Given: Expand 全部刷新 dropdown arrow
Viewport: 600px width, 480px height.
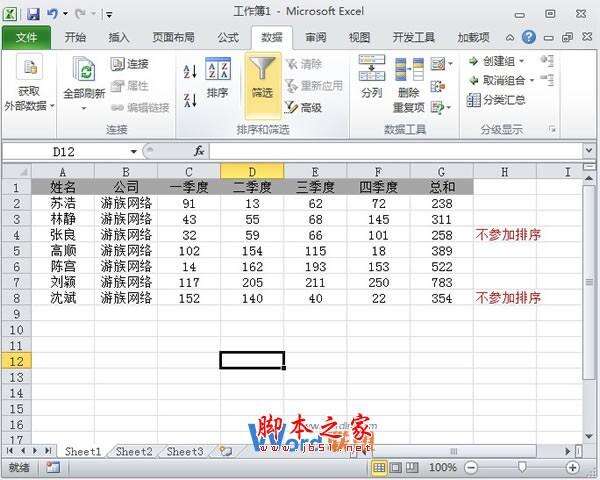Looking at the screenshot, I should point(84,109).
